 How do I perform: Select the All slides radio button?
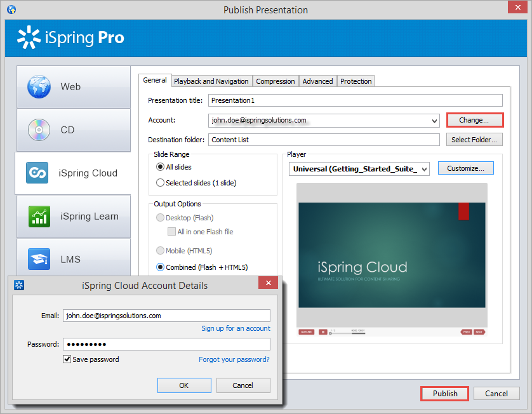[x=160, y=167]
